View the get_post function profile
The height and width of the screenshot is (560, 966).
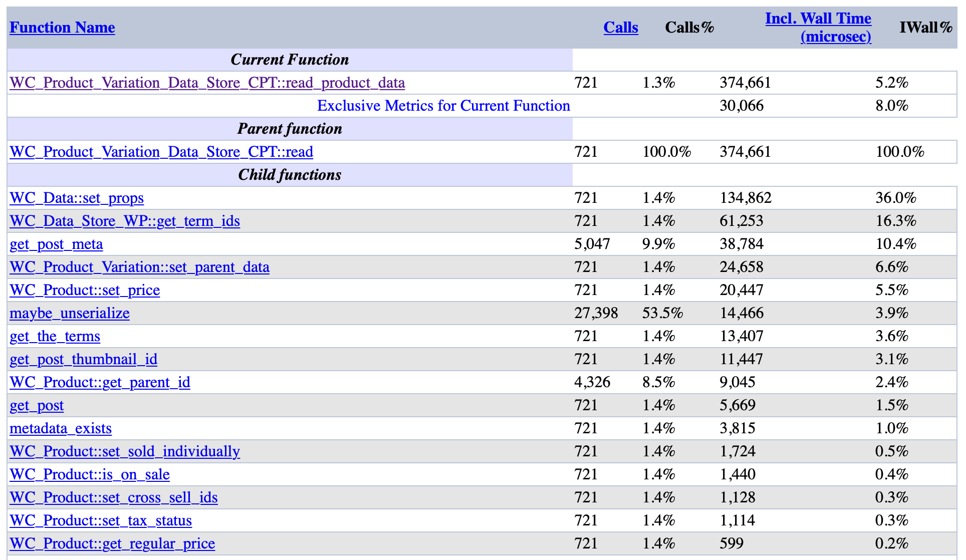click(36, 405)
